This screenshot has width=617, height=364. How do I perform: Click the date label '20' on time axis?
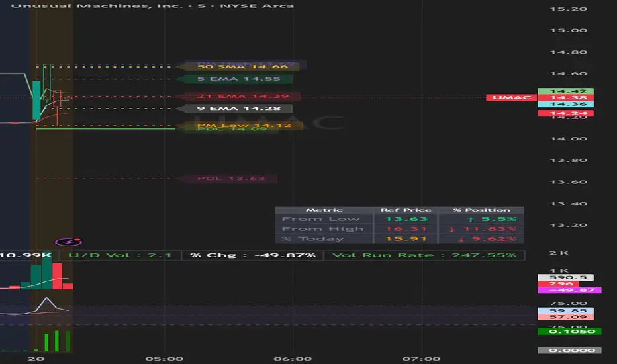point(36,359)
